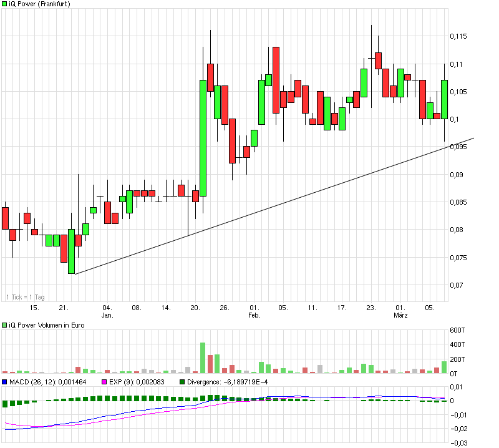Click the green legend square beside iQ Power (Frankfurt)

[4, 4]
